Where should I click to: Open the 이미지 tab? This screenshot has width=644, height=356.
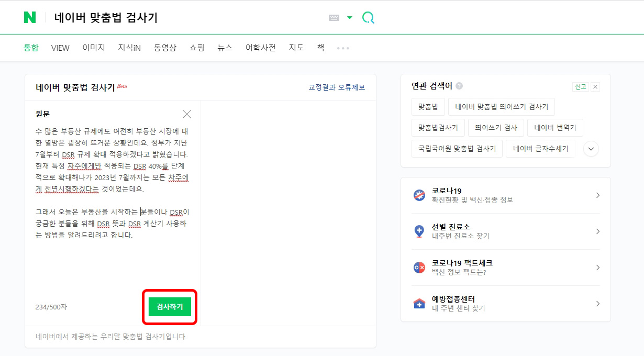[94, 48]
